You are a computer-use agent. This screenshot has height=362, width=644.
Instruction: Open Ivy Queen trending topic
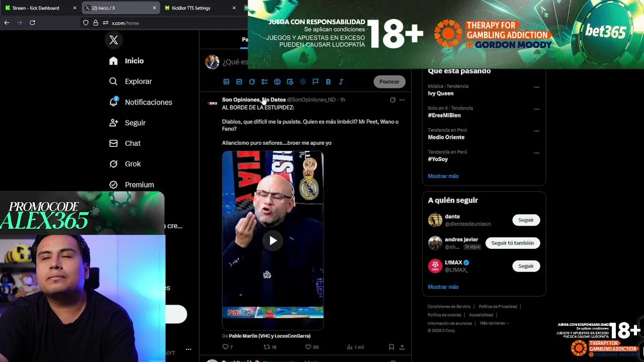[441, 94]
